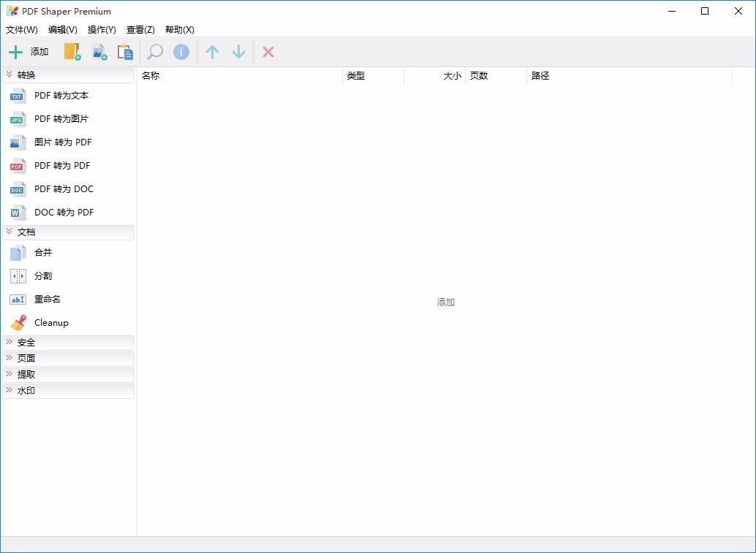Collapse the 转换 section
The width and height of the screenshot is (756, 553).
[68, 75]
